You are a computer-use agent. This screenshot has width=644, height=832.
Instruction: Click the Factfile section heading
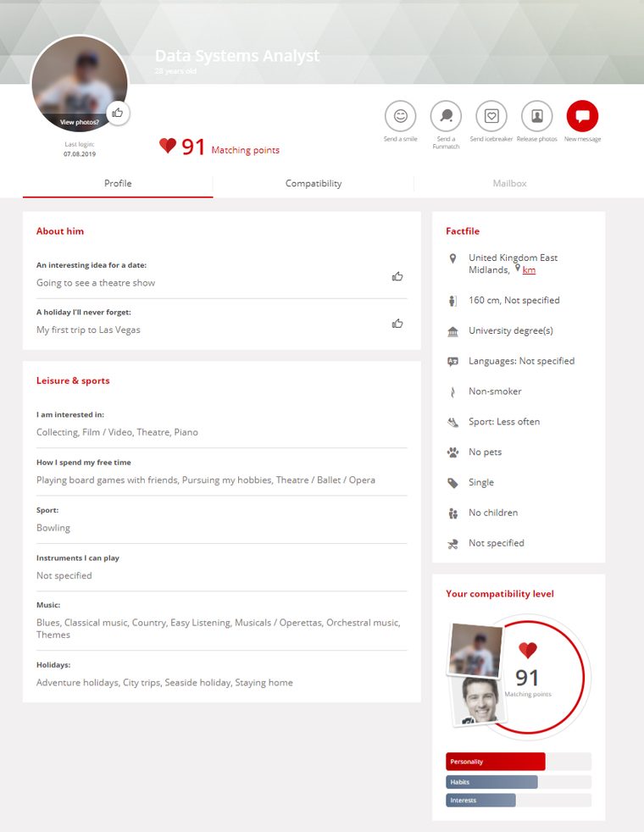463,230
